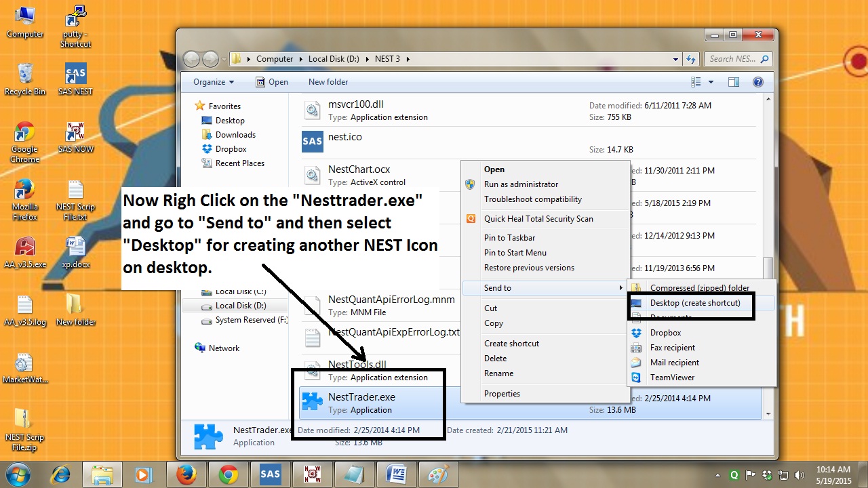Click the Windows Start button
Viewport: 868px width, 488px height.
pyautogui.click(x=17, y=474)
